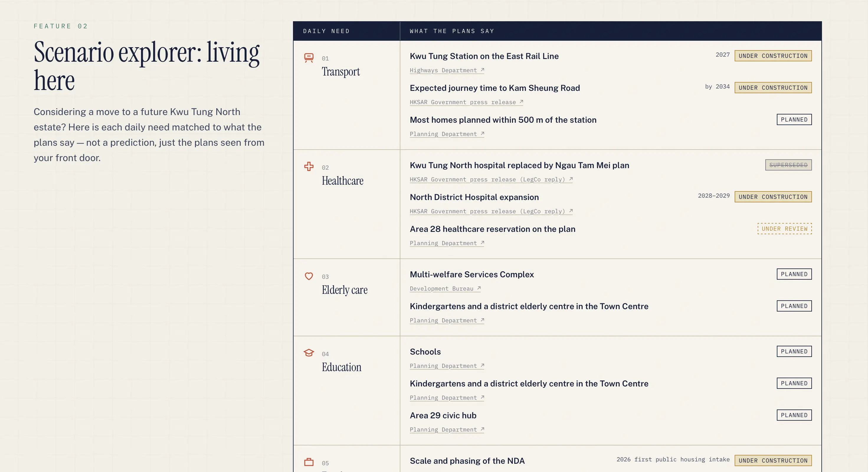
Task: Click PLANNED badge for Area 29 civic hub
Action: [794, 415]
